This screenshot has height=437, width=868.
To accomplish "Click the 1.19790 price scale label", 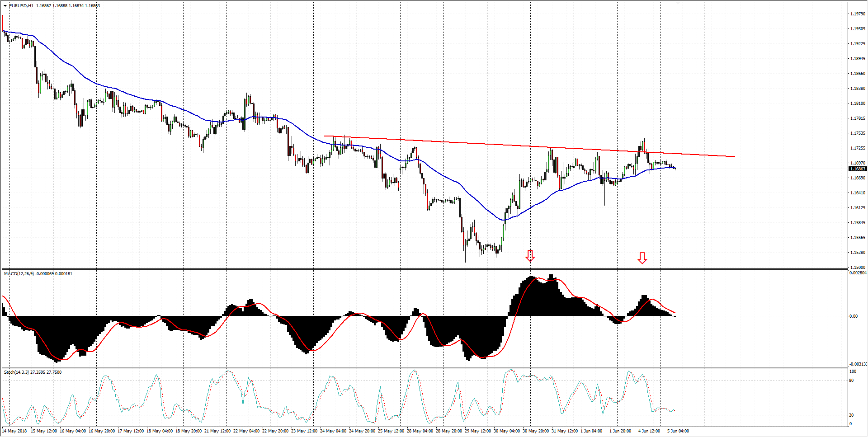I will pyautogui.click(x=858, y=14).
